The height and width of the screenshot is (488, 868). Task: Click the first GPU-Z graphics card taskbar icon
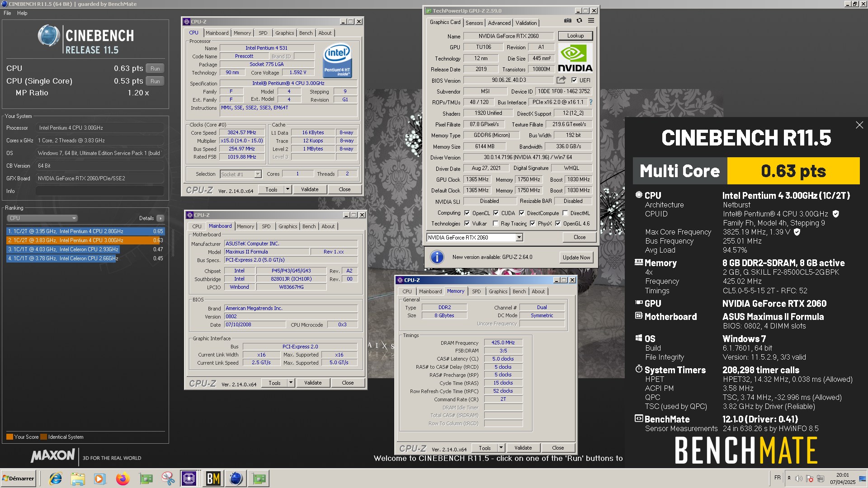(x=146, y=479)
